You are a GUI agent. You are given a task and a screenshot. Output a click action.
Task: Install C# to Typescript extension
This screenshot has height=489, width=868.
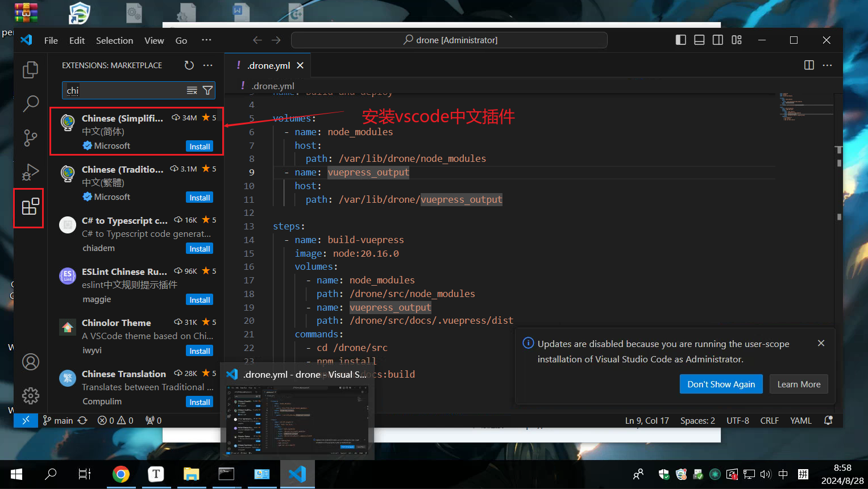200,249
